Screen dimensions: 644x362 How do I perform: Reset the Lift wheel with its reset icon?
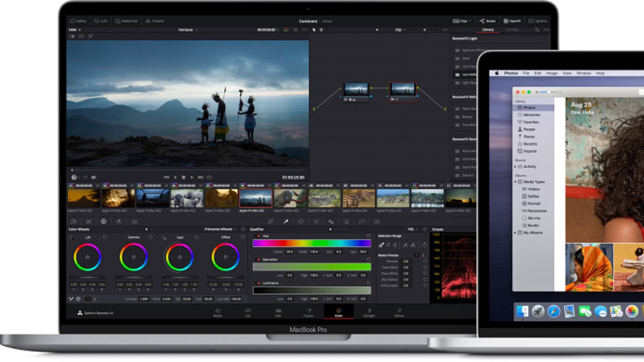tap(105, 237)
